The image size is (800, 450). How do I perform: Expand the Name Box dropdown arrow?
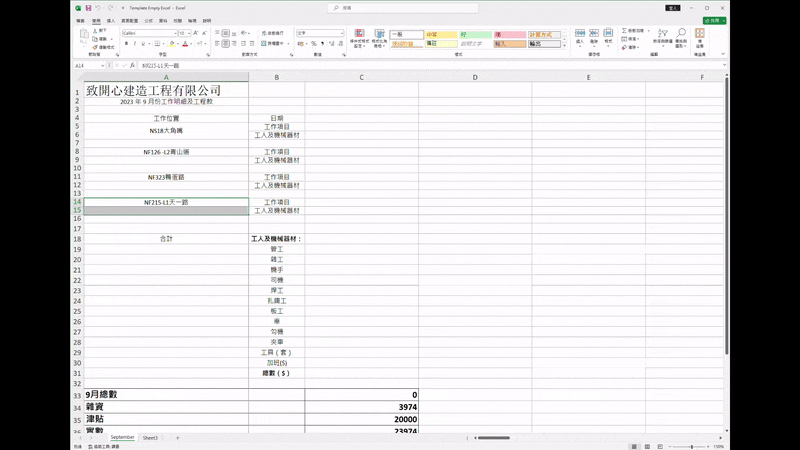(x=103, y=65)
